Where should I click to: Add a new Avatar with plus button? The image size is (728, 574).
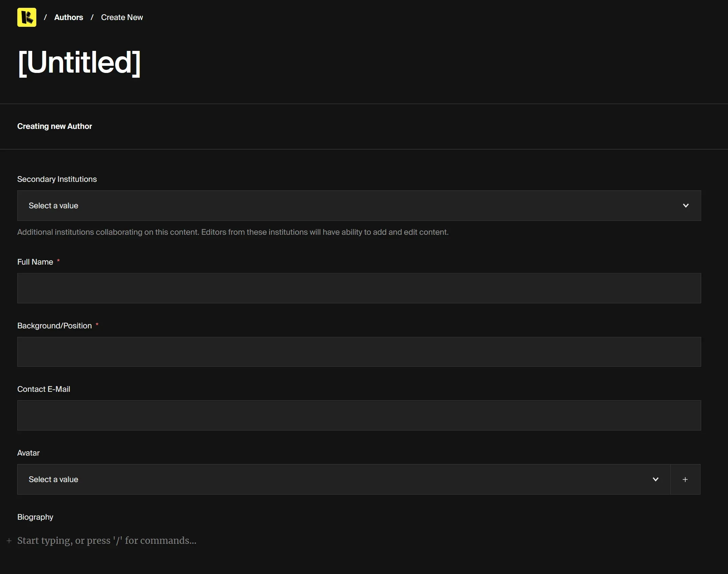(685, 479)
